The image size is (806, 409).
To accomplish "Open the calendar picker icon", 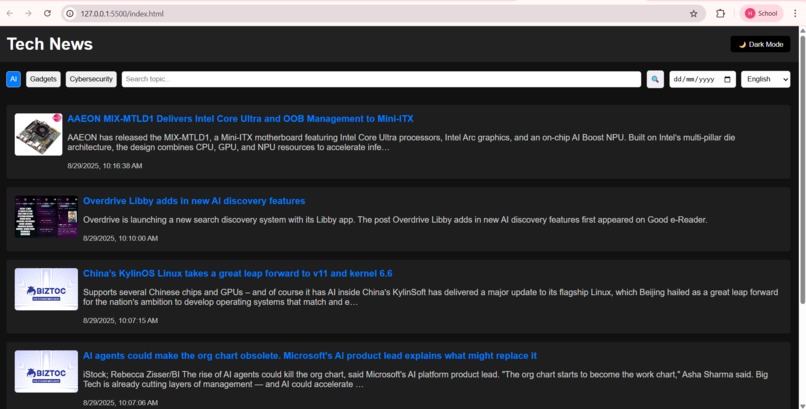I will click(x=727, y=79).
